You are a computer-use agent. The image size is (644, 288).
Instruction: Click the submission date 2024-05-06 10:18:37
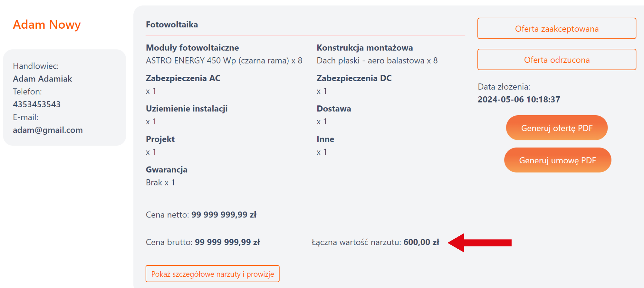(519, 99)
